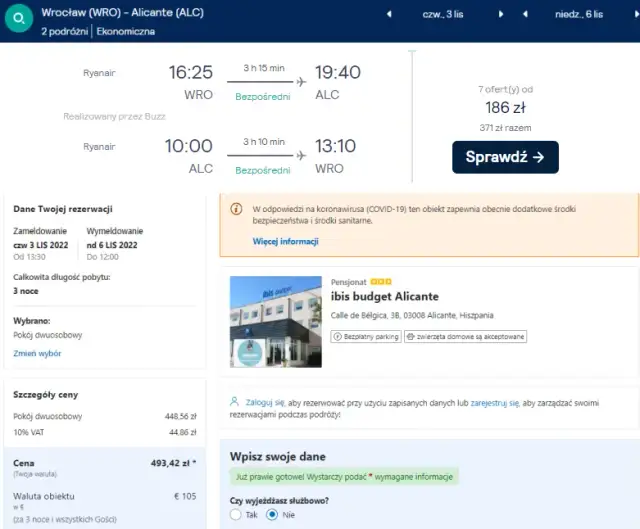Select Tak business travel radio
Image resolution: width=640 pixels, height=529 pixels.
[x=236, y=515]
